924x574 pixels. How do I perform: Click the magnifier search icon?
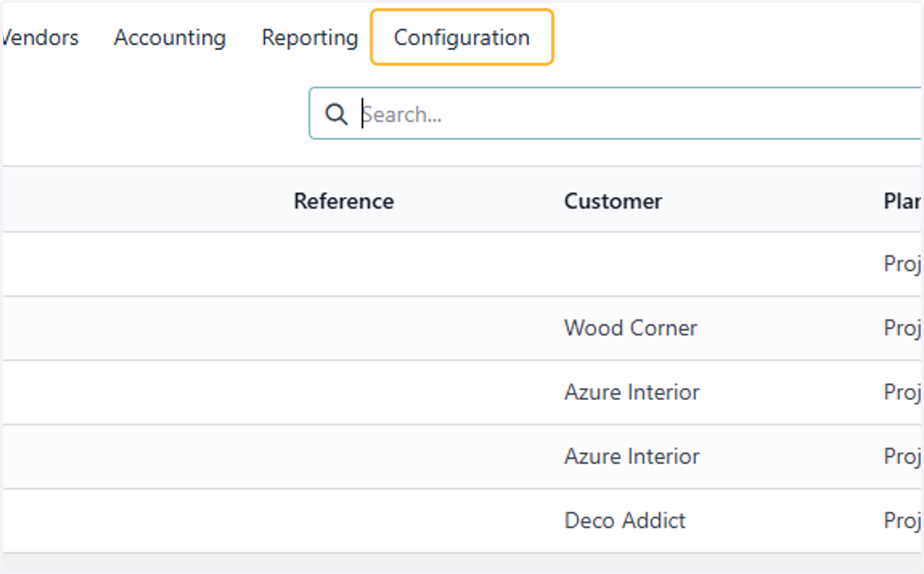(336, 114)
